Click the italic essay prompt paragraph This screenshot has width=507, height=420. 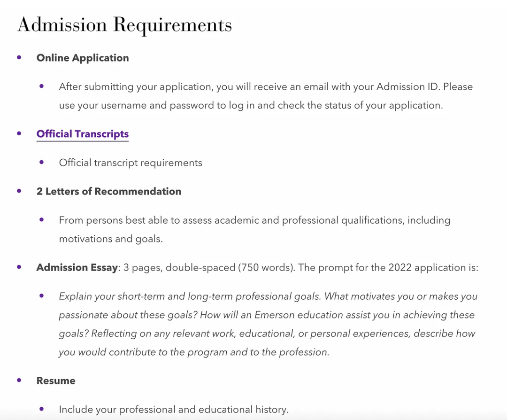pyautogui.click(x=268, y=324)
